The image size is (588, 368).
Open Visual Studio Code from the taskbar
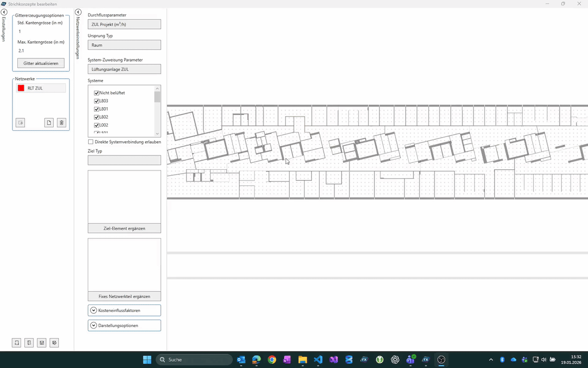pos(318,360)
